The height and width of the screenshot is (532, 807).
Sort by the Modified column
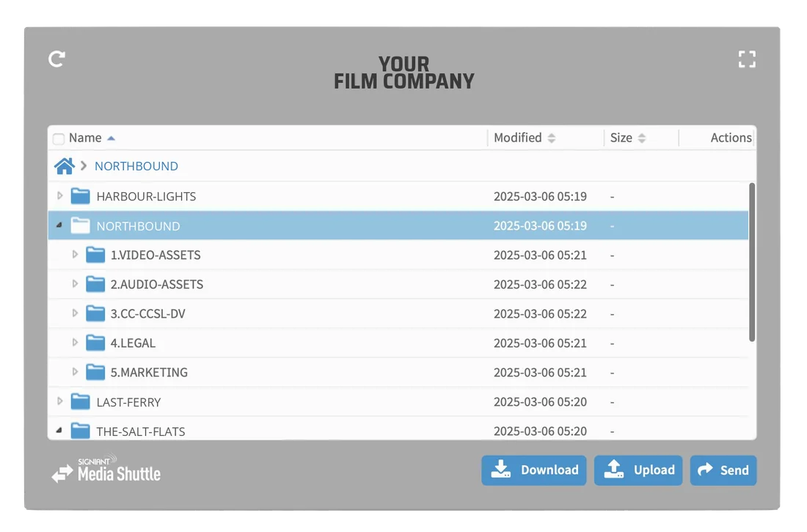tap(525, 138)
